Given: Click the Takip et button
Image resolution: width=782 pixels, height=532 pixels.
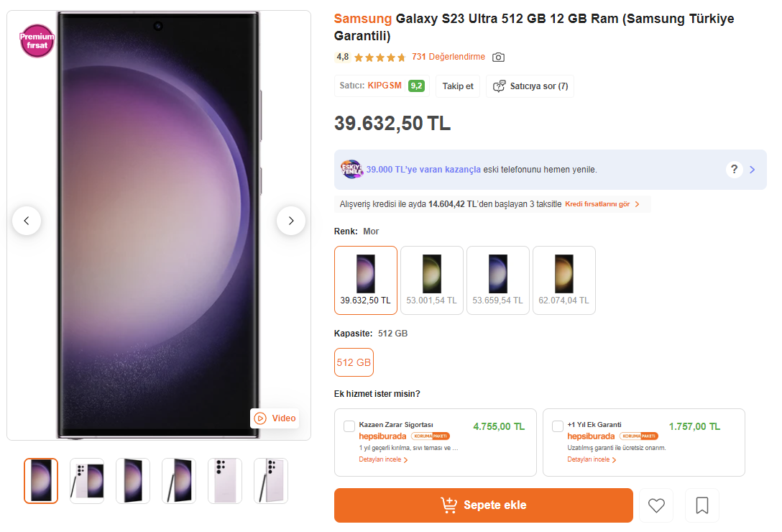Looking at the screenshot, I should point(458,86).
